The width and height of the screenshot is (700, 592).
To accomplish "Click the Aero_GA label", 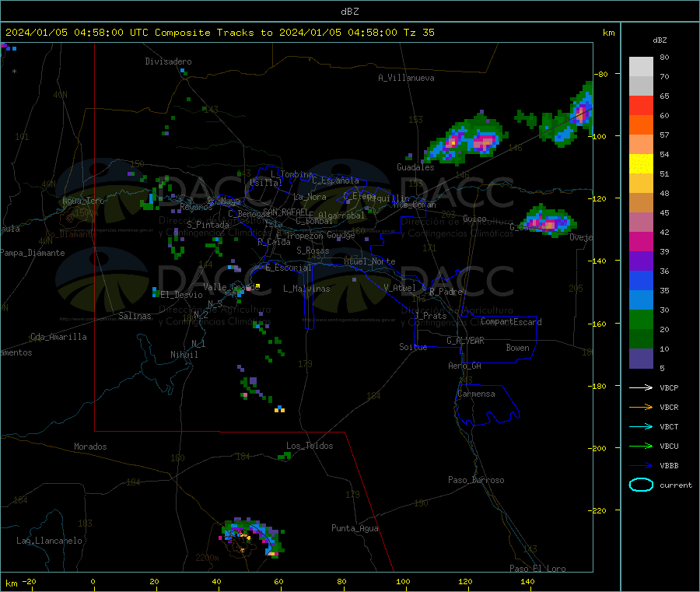I will [465, 366].
